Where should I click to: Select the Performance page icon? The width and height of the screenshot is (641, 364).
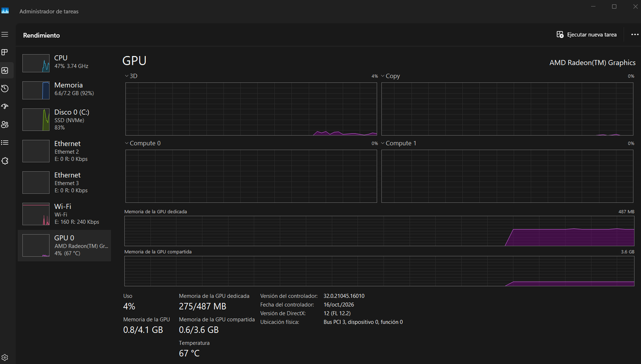(x=5, y=70)
